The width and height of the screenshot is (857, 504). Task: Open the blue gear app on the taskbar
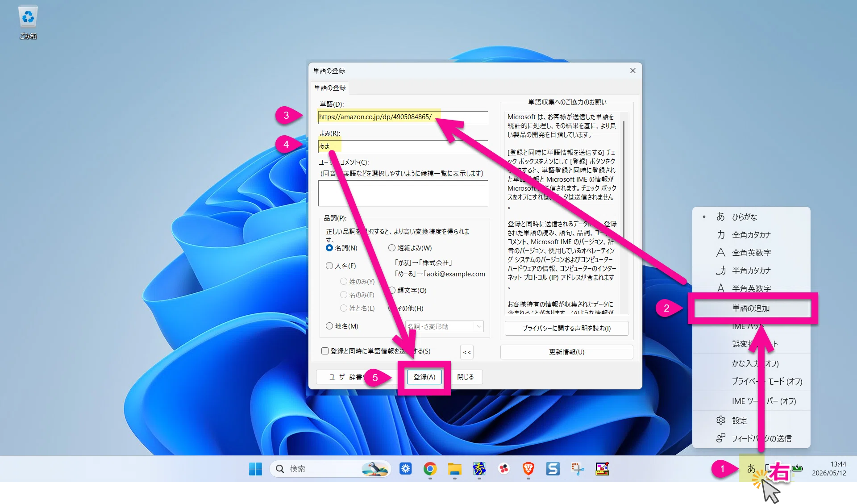click(405, 469)
